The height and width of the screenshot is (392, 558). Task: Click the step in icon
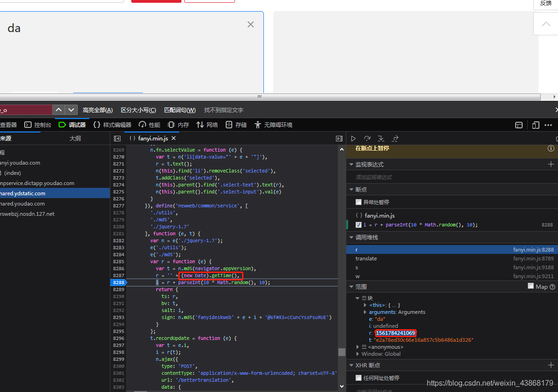pos(381,139)
